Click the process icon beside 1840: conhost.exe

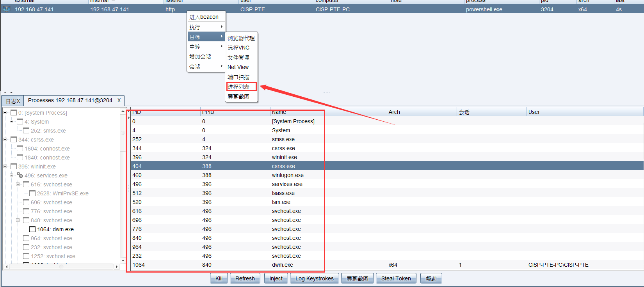point(20,158)
